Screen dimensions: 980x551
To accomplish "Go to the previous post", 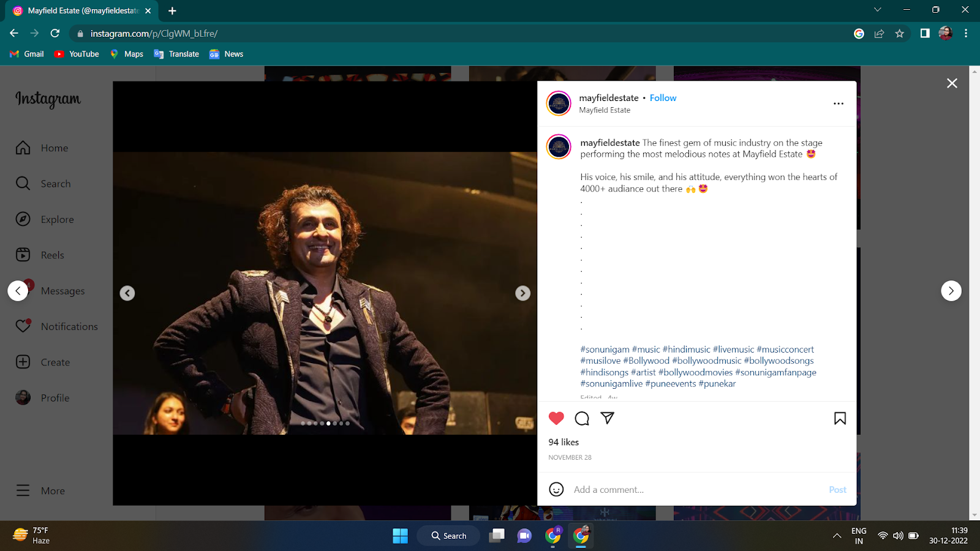I will (x=18, y=291).
